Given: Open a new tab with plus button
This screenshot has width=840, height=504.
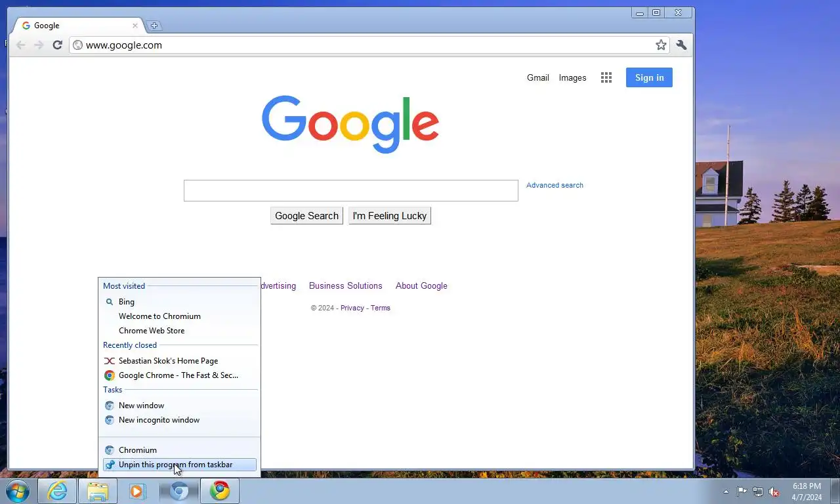Looking at the screenshot, I should (x=154, y=26).
